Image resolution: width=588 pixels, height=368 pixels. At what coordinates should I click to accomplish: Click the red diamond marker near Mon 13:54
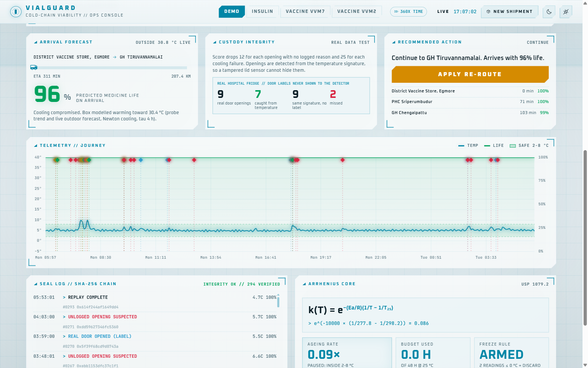194,160
